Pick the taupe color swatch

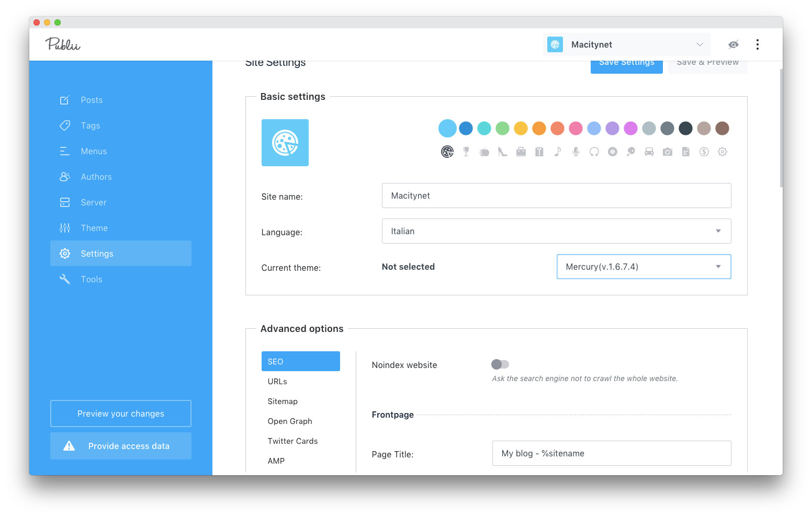[x=704, y=128]
